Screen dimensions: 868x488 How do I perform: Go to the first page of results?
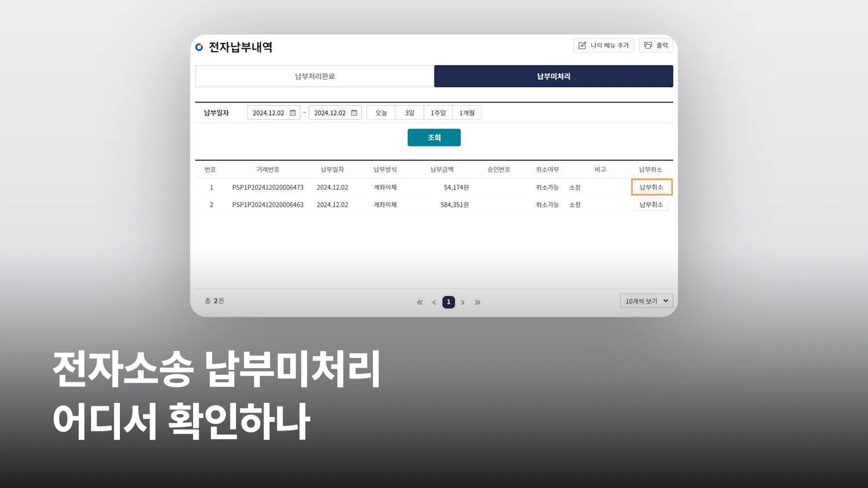419,303
